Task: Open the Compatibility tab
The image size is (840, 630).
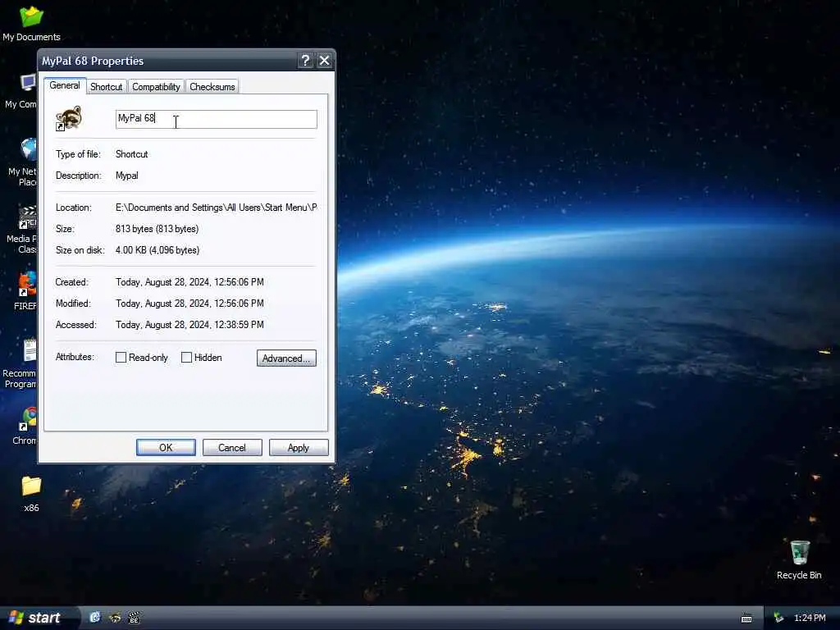Action: 156,87
